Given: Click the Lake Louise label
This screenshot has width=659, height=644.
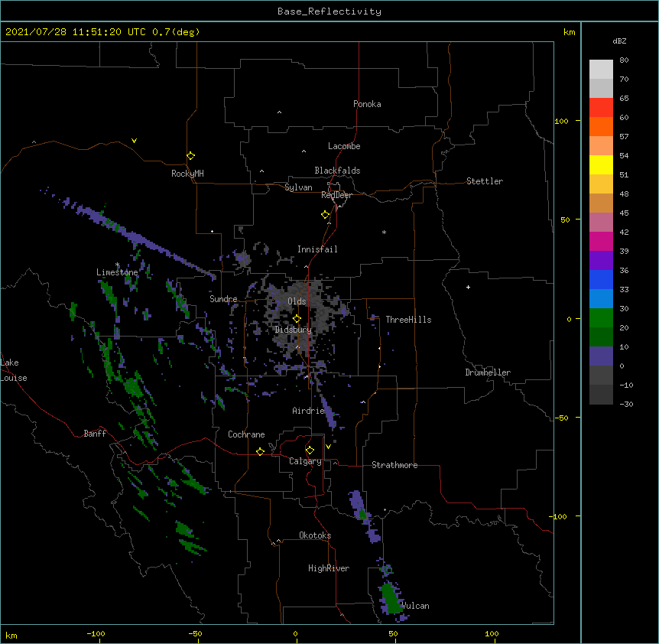Looking at the screenshot, I should coord(14,370).
